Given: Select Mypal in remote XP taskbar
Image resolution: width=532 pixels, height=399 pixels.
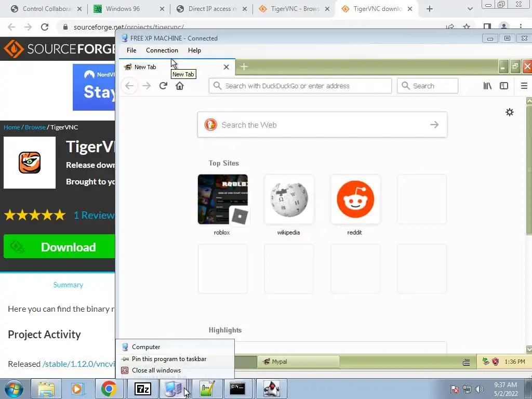Looking at the screenshot, I should (299, 362).
